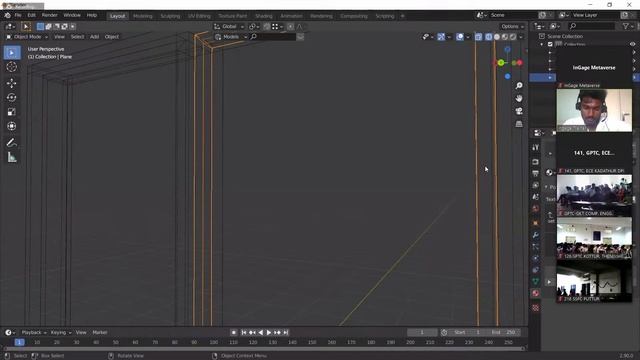Open the Physics properties tab
Image resolution: width=640 pixels, height=360 pixels.
536,258
